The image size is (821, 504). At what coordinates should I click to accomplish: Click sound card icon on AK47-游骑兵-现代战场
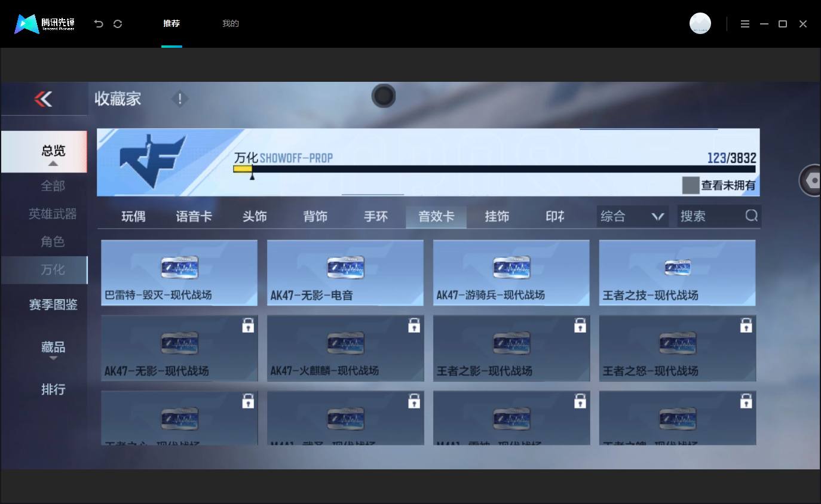tap(511, 268)
